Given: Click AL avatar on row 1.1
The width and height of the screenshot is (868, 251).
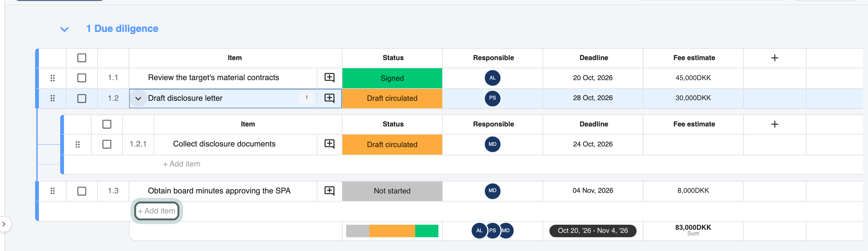Looking at the screenshot, I should coord(492,78).
